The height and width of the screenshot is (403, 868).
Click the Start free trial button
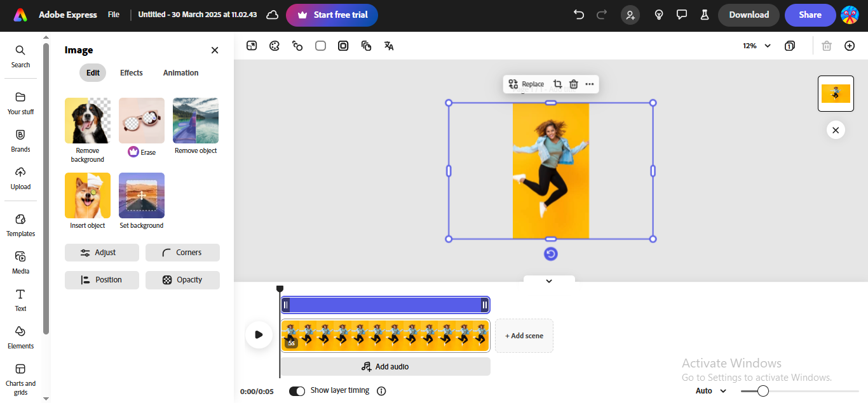click(332, 15)
